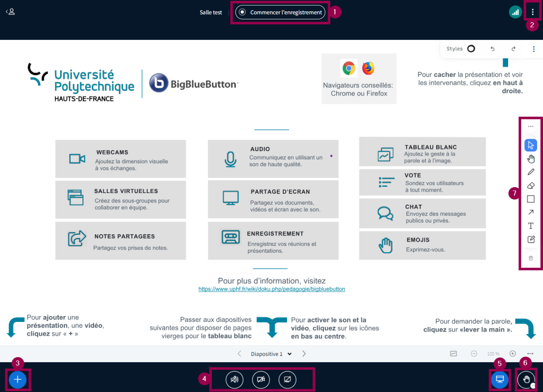
Task: Open the Styles panel options menu
Action: [x=533, y=49]
